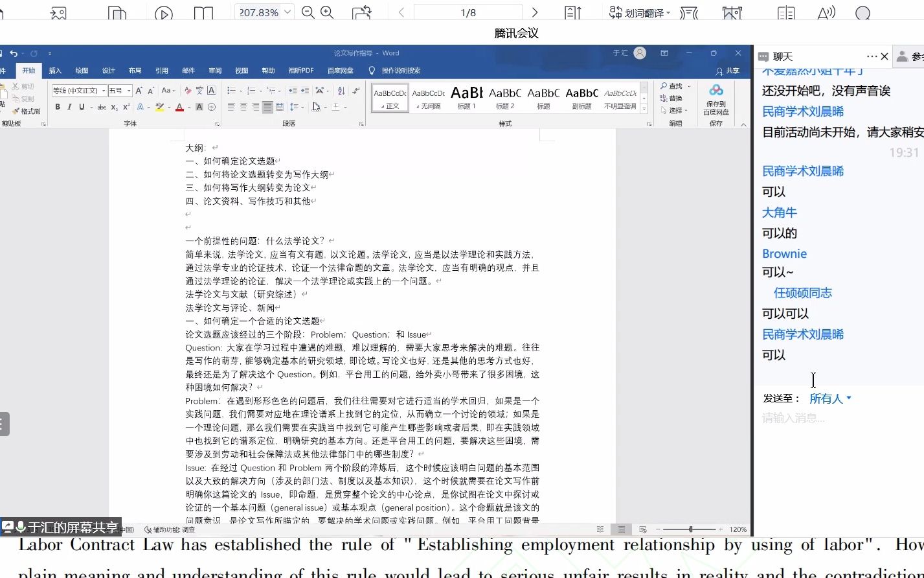Click the Decrease Font Size icon
This screenshot has height=578, width=924.
[x=151, y=91]
